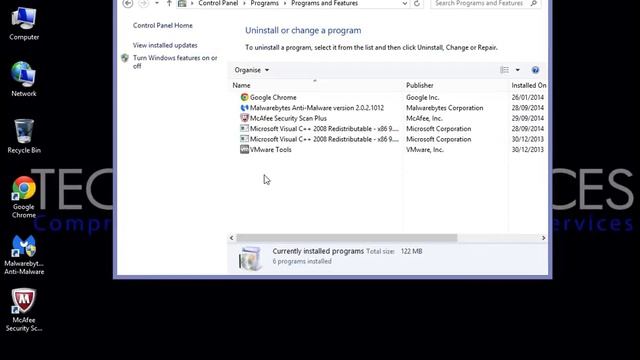The image size is (640, 360).
Task: Navigate to Programs breadcrumb
Action: pos(264,3)
